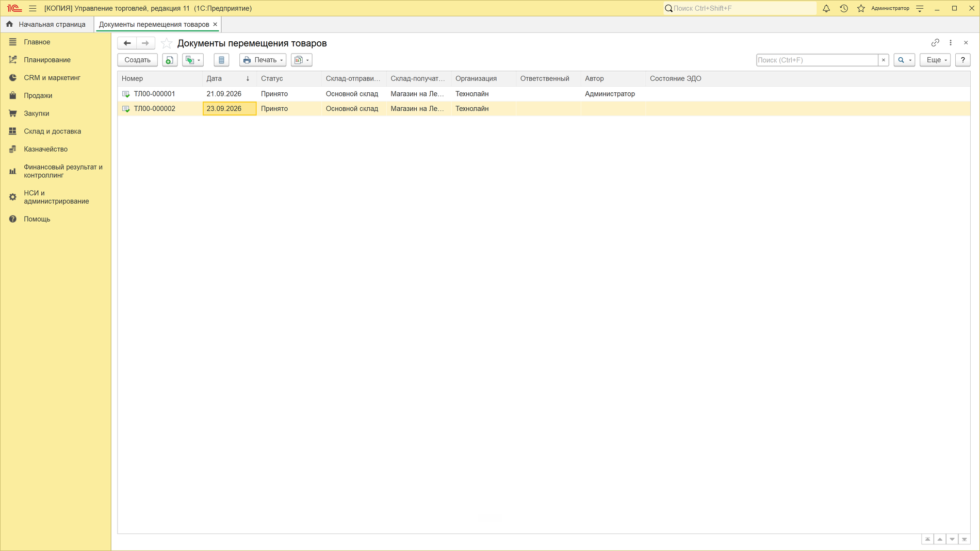Image resolution: width=980 pixels, height=551 pixels.
Task: Open the Помощь section
Action: point(37,219)
